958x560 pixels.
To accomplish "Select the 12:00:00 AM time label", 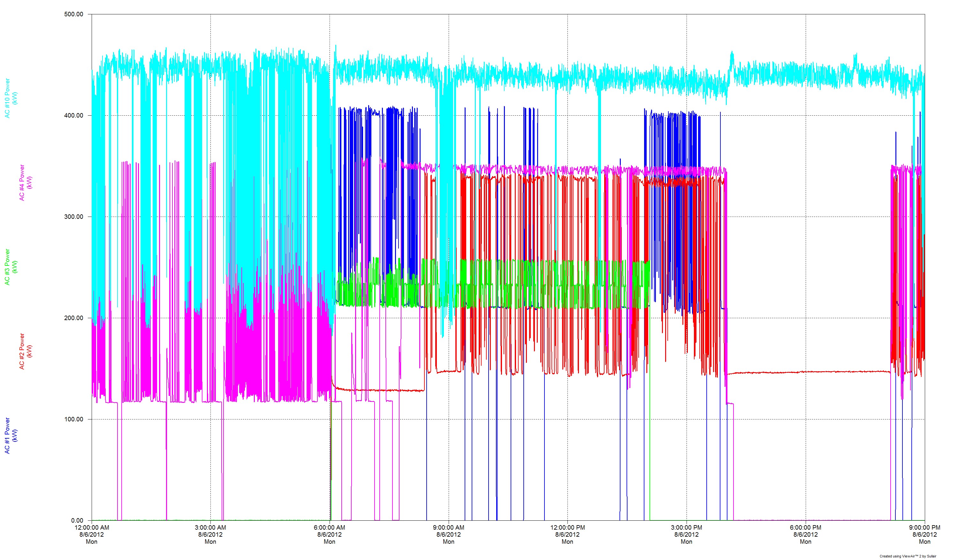I will (92, 528).
